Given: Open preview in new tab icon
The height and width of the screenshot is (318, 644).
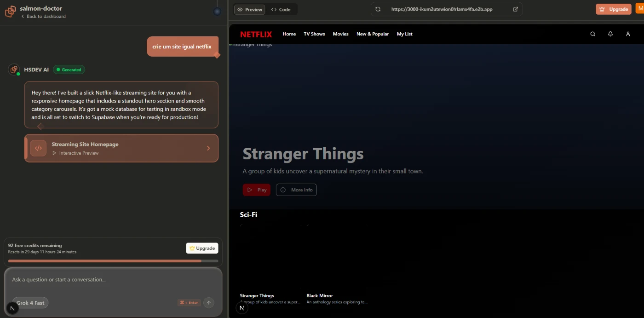Looking at the screenshot, I should pyautogui.click(x=515, y=9).
